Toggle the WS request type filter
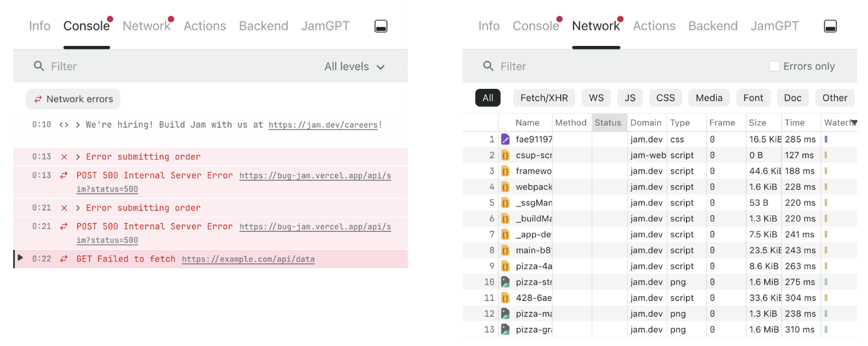This screenshot has width=868, height=346. click(x=596, y=98)
